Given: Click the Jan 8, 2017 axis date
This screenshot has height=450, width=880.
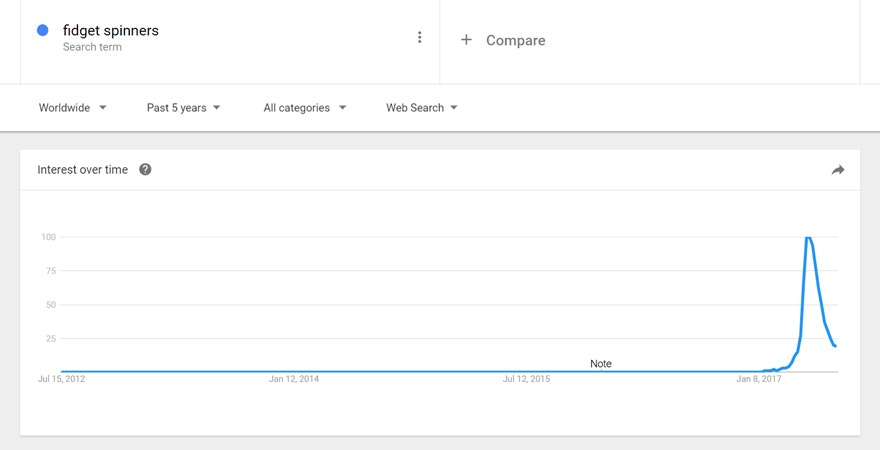Looking at the screenshot, I should (x=759, y=380).
